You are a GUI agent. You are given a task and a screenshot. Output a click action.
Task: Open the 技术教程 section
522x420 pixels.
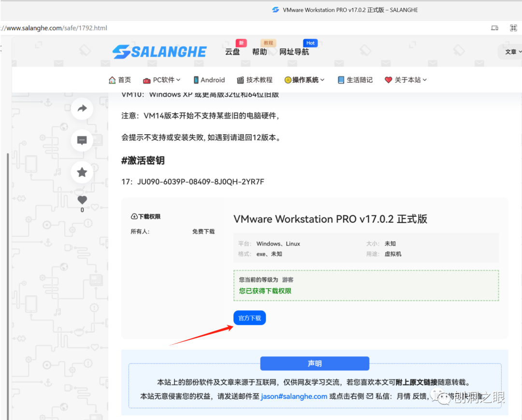[255, 80]
